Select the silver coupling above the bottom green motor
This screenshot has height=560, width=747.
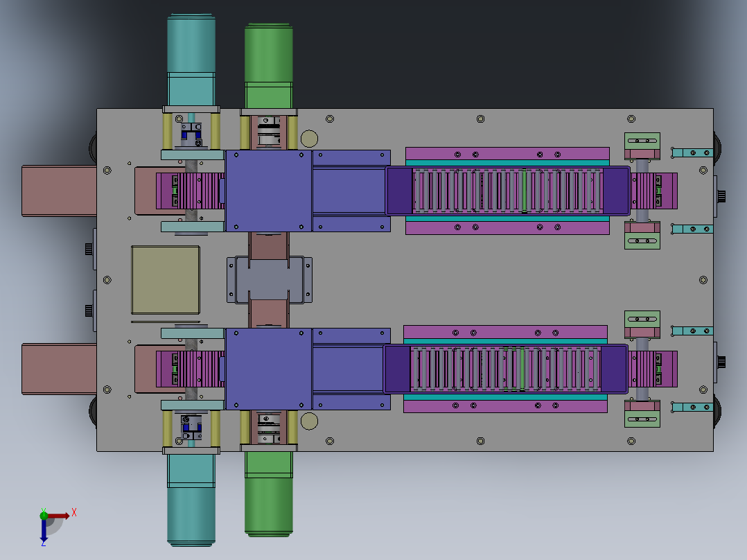point(269,428)
